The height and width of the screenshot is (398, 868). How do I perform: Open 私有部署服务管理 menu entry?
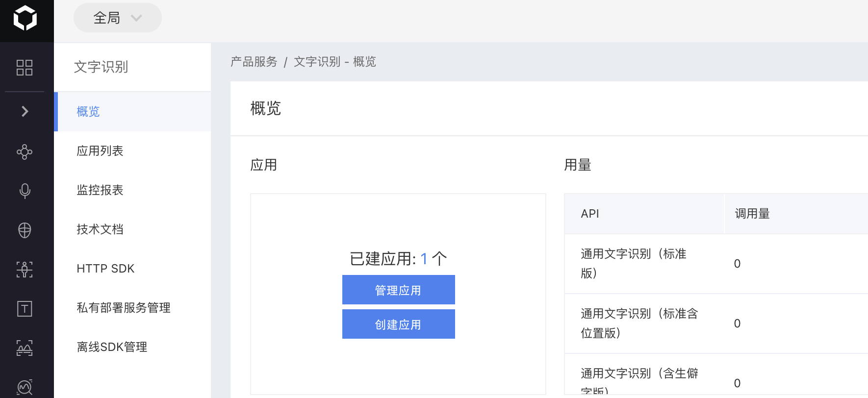124,308
